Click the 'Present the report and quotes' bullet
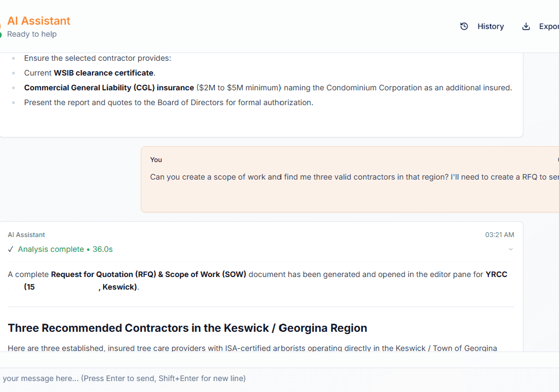The width and height of the screenshot is (559, 392). tap(169, 102)
